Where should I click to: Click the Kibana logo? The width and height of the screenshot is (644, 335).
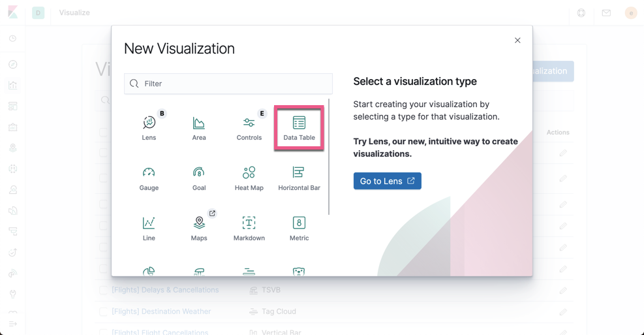click(x=13, y=12)
